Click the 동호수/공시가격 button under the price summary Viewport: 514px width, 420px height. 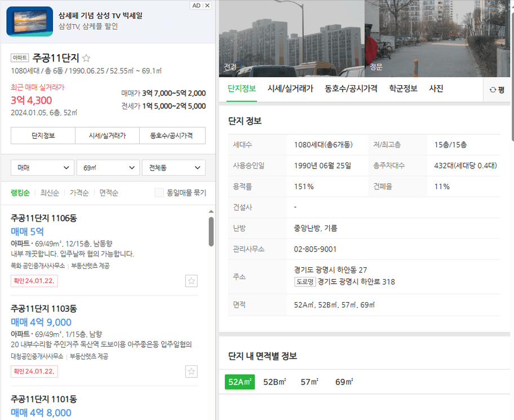(x=173, y=136)
